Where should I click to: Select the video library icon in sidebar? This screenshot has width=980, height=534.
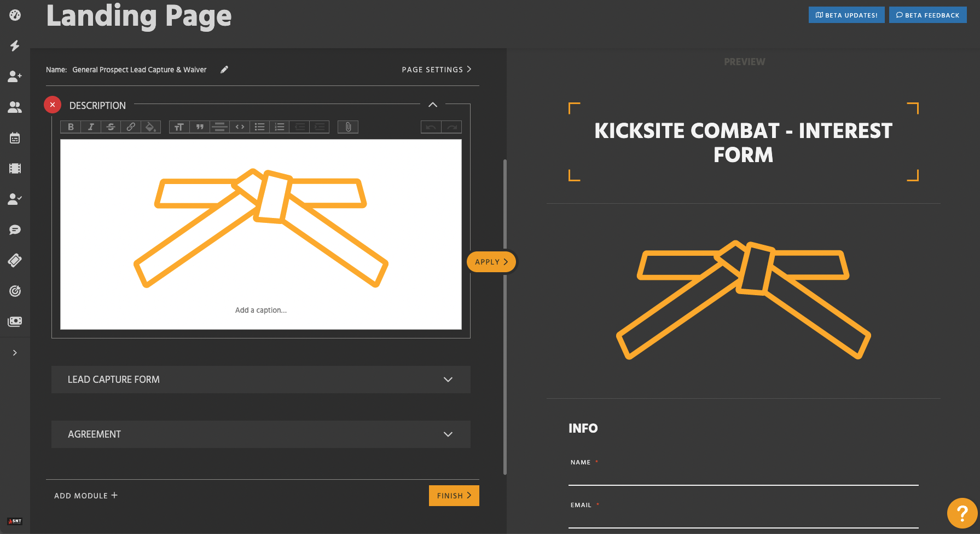[15, 168]
